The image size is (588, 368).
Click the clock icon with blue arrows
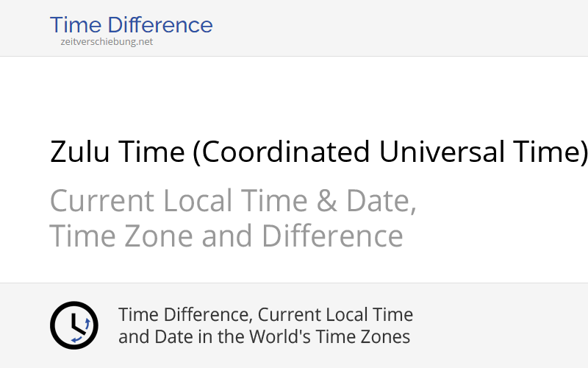(73, 325)
